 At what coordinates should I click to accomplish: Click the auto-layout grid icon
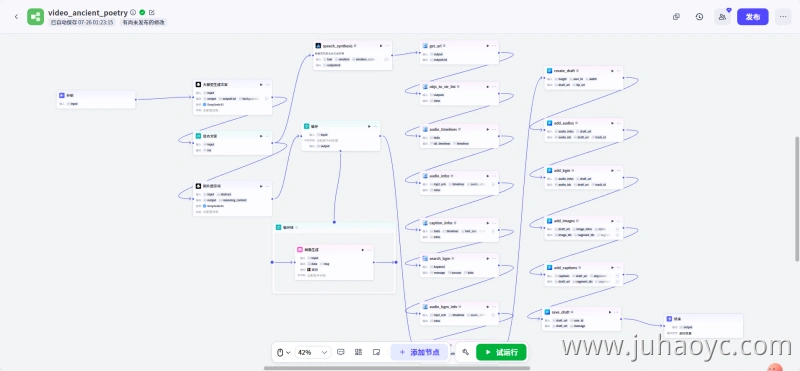point(358,352)
